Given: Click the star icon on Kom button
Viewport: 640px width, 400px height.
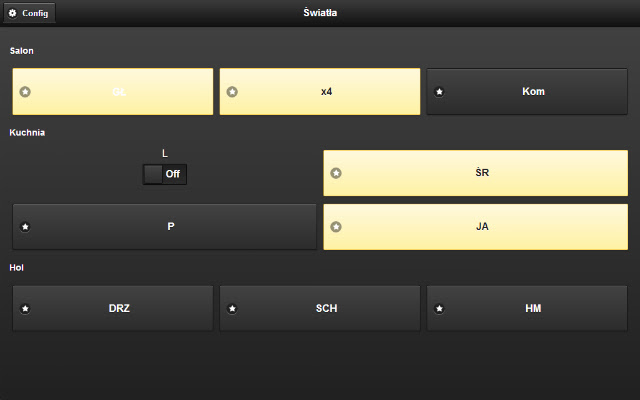Looking at the screenshot, I should pos(439,92).
